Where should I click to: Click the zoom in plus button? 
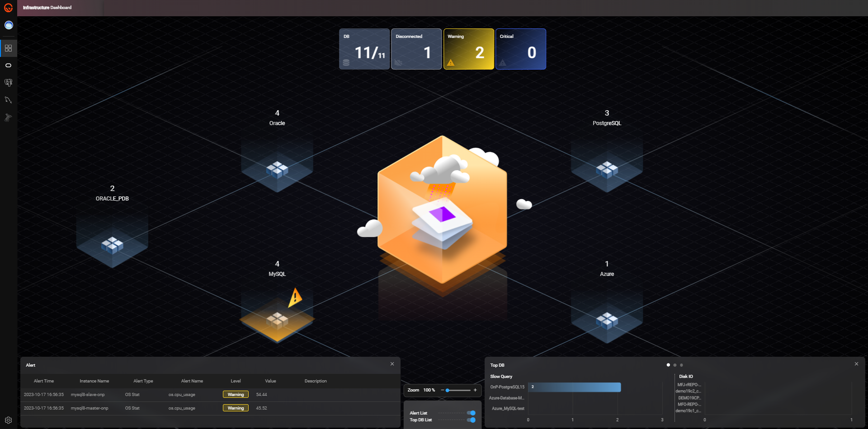[475, 390]
